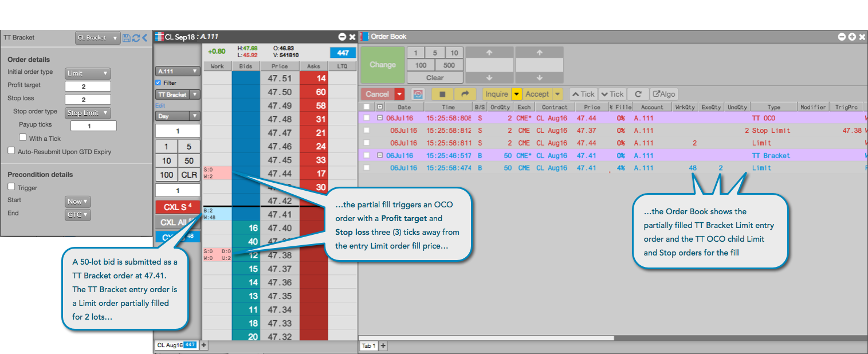Open the End GTC dropdown
This screenshot has height=354, width=868.
pyautogui.click(x=78, y=215)
